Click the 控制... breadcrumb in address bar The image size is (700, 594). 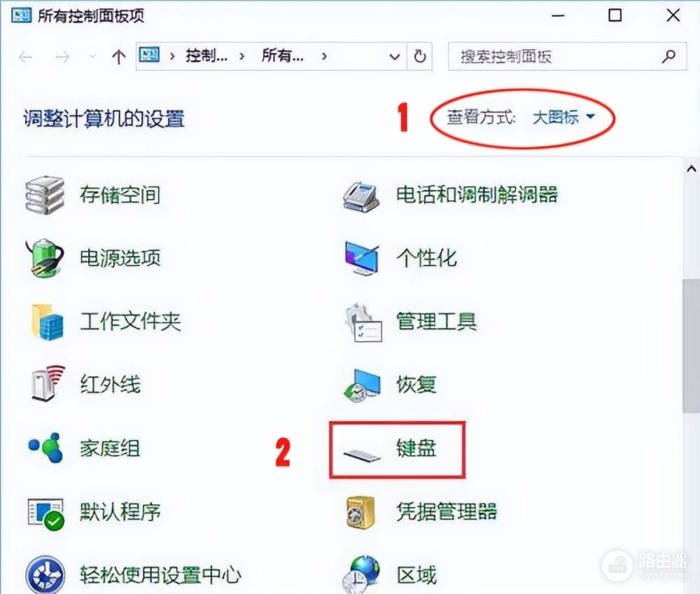tap(206, 56)
